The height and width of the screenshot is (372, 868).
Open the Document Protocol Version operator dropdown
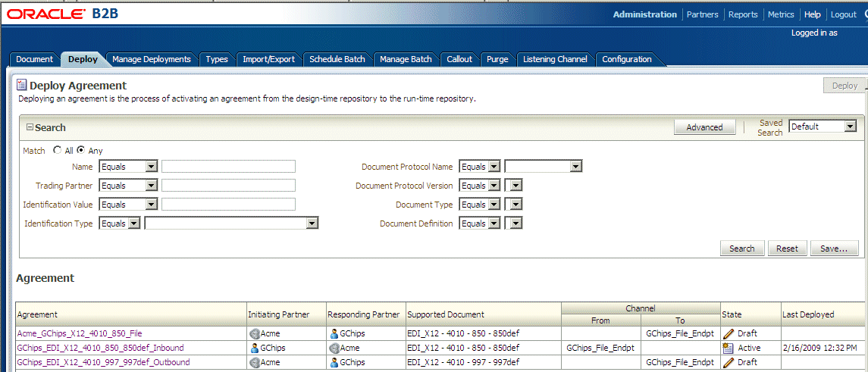(x=480, y=186)
